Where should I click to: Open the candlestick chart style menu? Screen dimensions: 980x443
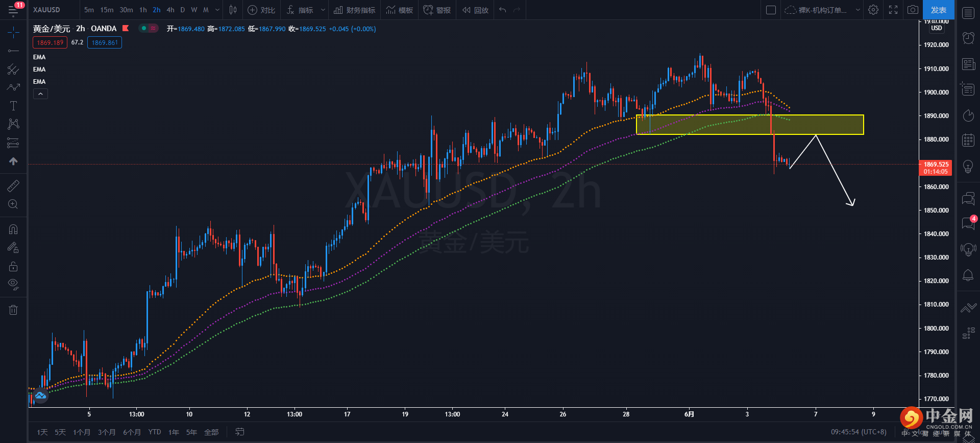[233, 10]
